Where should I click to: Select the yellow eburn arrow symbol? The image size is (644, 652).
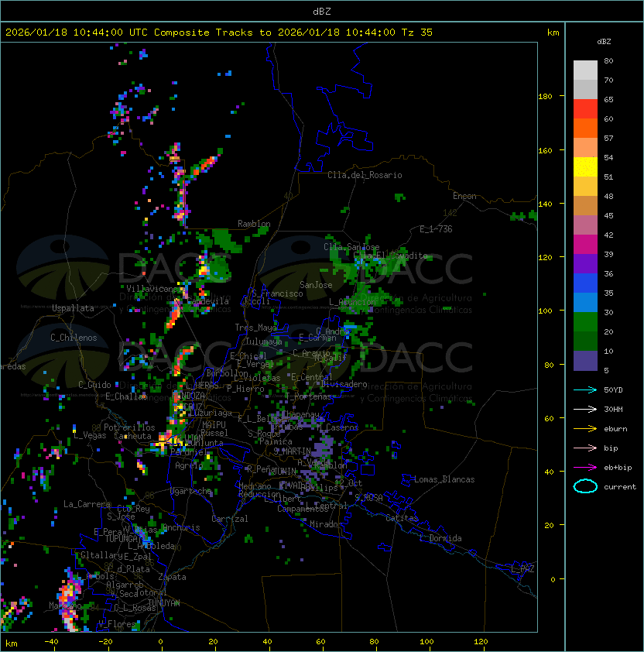[x=585, y=429]
